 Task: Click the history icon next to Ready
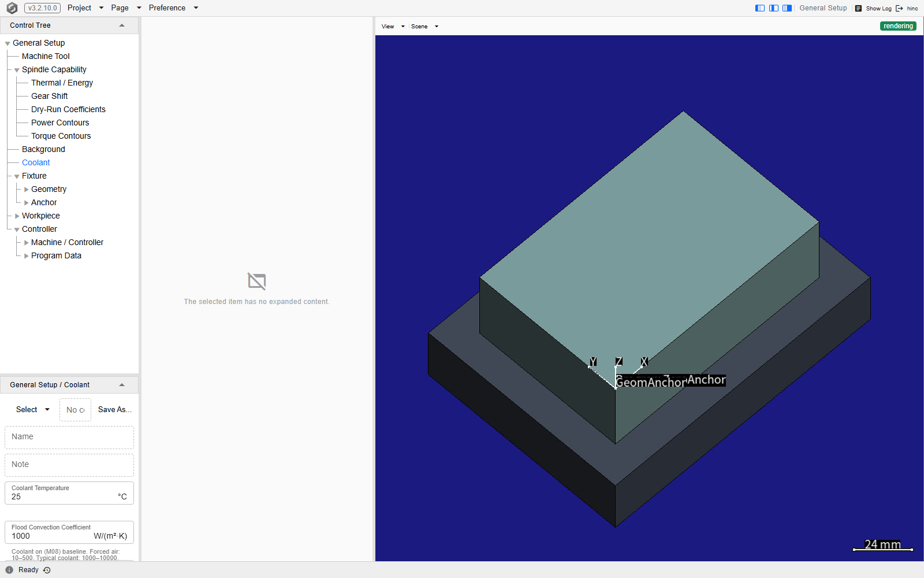pos(47,570)
